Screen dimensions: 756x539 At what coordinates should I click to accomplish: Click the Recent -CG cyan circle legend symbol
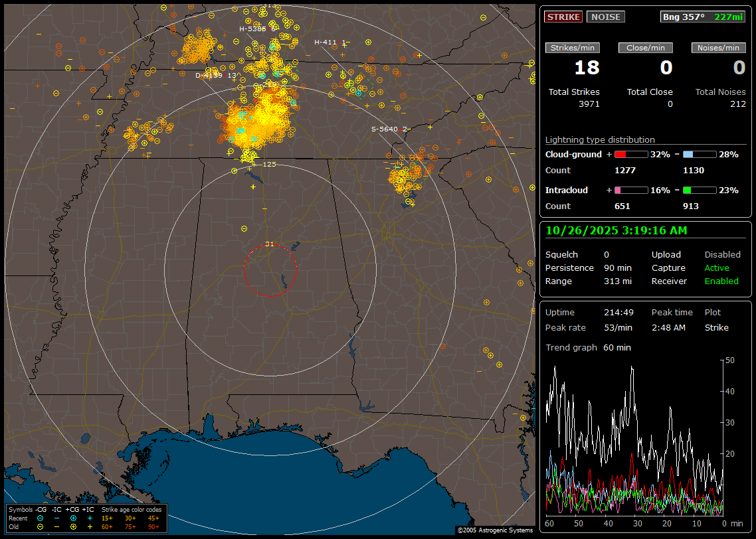(x=40, y=518)
